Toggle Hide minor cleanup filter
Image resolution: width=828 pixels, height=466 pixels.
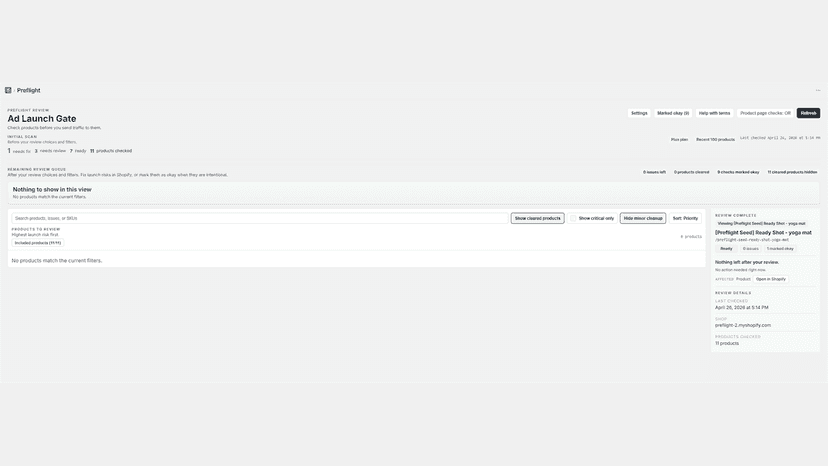coord(643,218)
